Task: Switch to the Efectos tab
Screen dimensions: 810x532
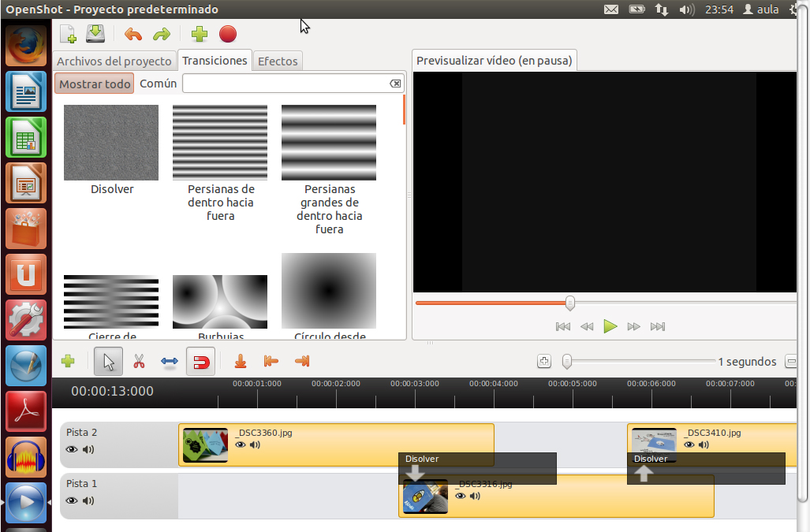Action: (x=278, y=61)
